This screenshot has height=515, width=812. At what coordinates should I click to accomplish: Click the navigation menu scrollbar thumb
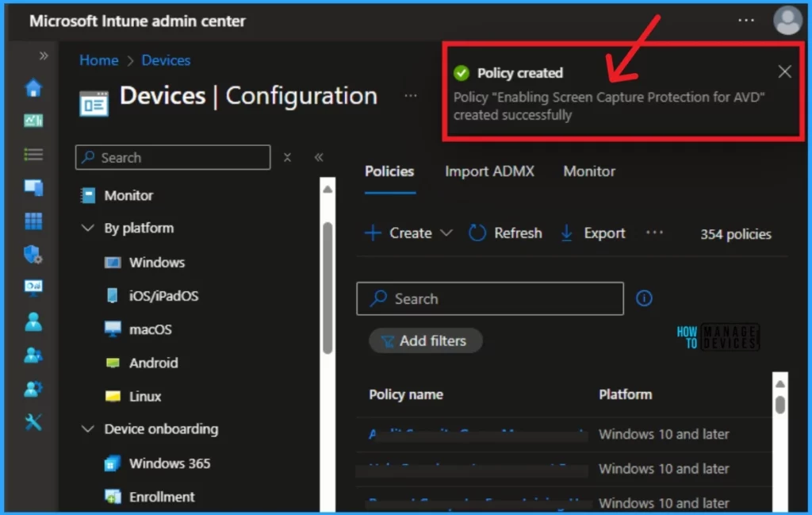click(327, 288)
